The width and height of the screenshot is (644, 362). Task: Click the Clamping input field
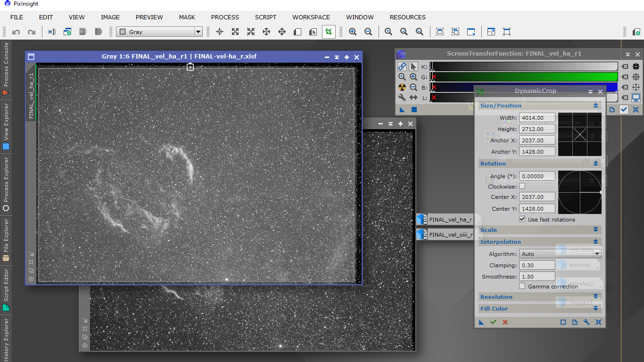pos(537,265)
